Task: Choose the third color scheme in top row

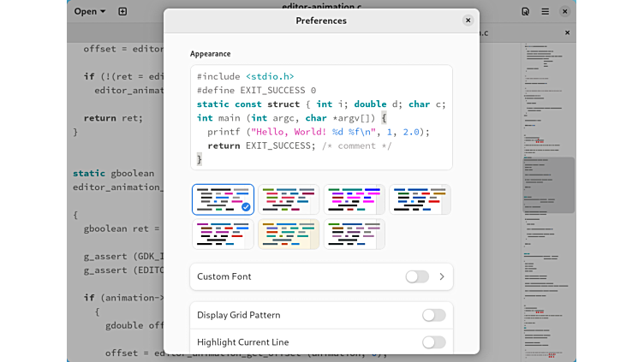Action: click(x=354, y=199)
